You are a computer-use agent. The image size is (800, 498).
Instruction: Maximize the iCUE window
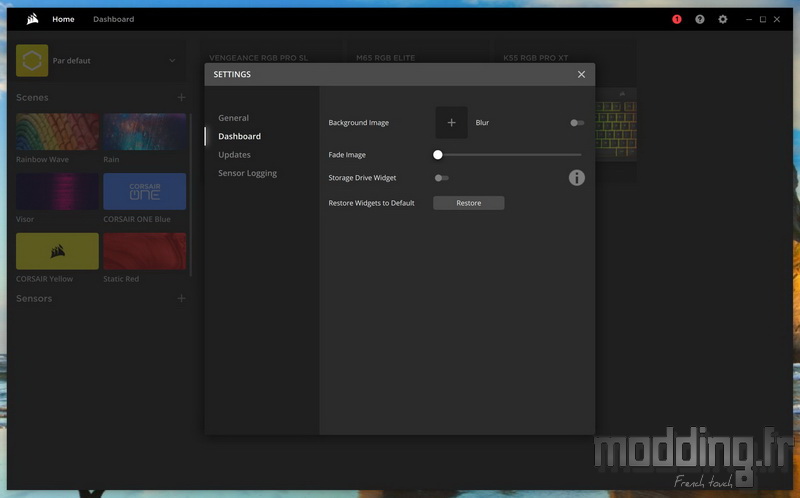[x=763, y=19]
